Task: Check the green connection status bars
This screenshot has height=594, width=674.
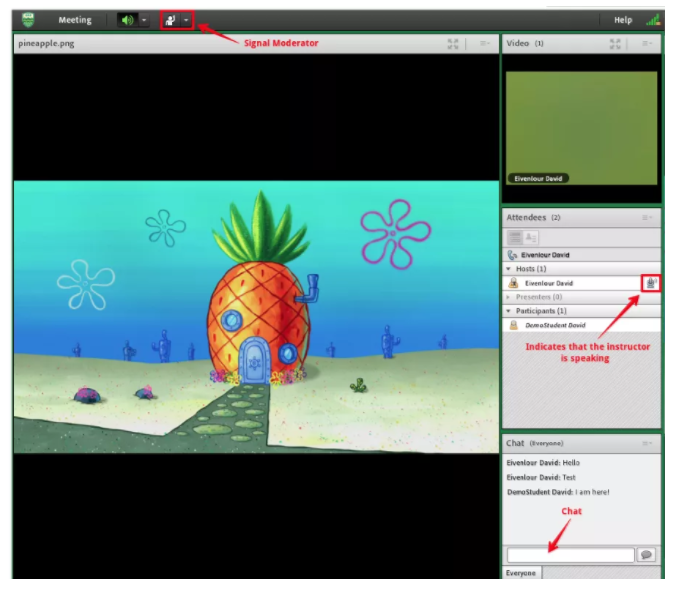Action: [x=653, y=20]
